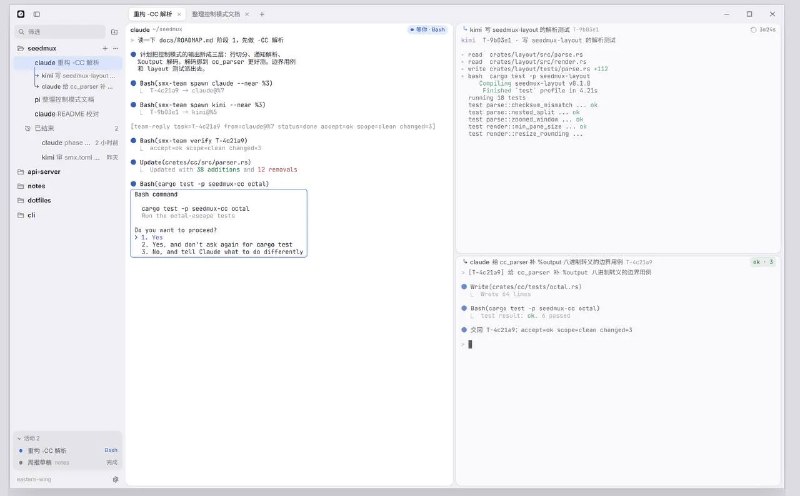This screenshot has height=496, width=800.
Task: Click the kimi pane header title
Action: tap(519, 30)
